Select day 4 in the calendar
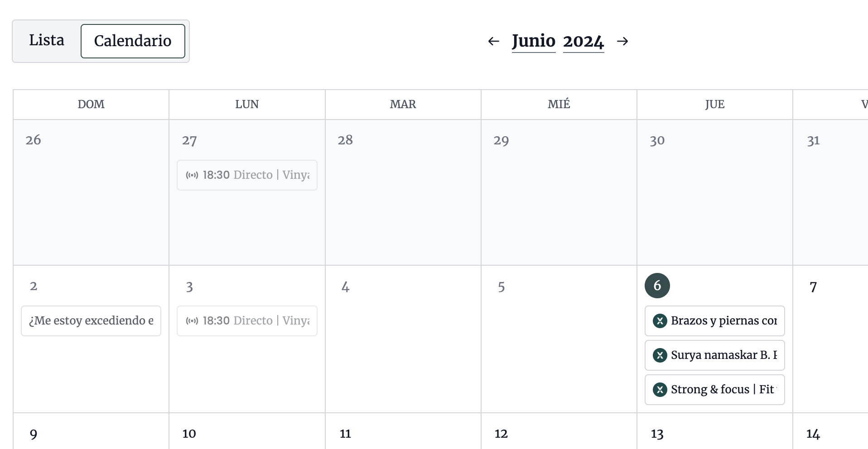 [345, 287]
